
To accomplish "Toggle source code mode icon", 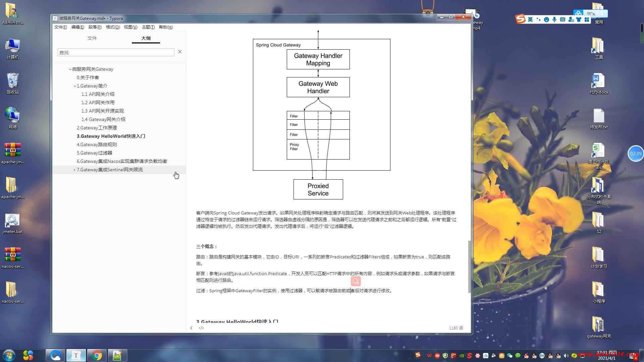I will [201, 328].
